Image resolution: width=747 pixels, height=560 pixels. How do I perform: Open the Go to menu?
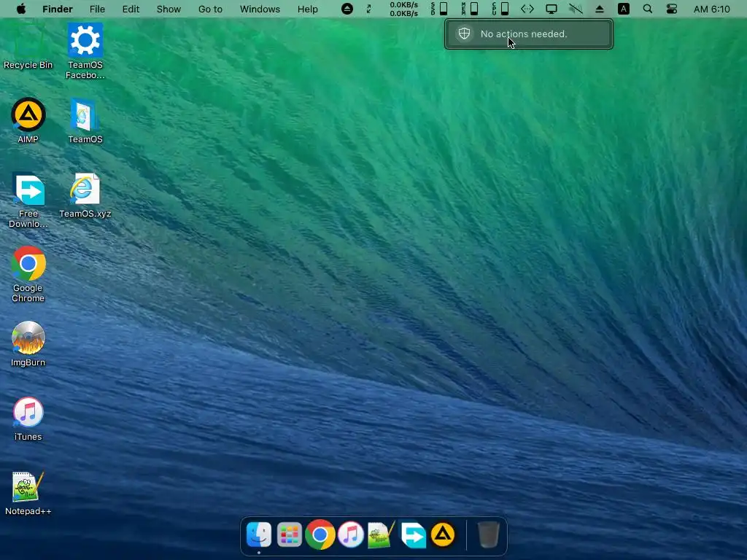[x=210, y=9]
